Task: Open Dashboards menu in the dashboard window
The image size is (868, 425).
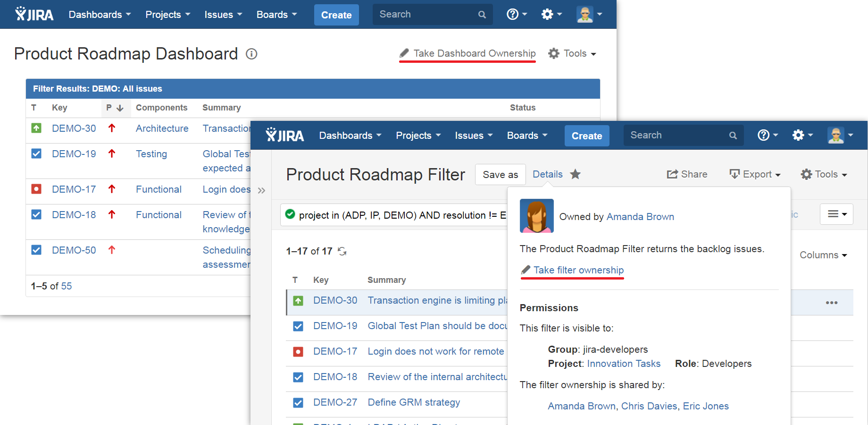Action: tap(100, 15)
